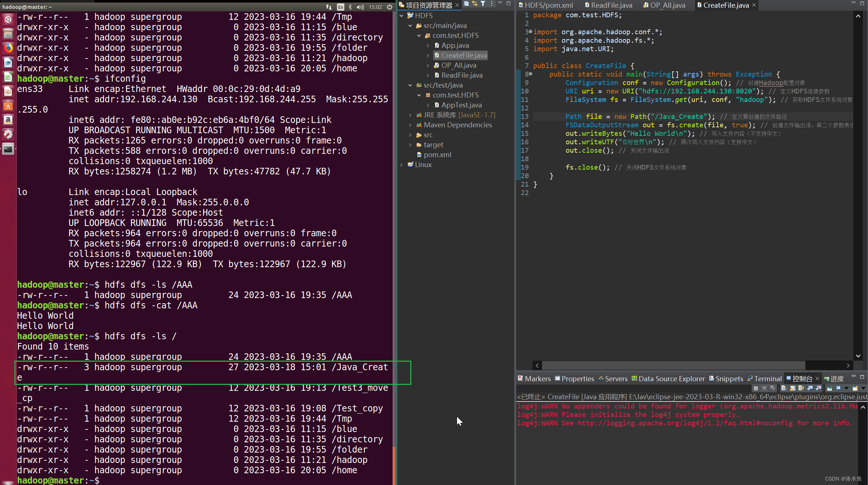Open the session gear menu in the Ubuntu panel
The width and height of the screenshot is (868, 485).
pyautogui.click(x=390, y=7)
